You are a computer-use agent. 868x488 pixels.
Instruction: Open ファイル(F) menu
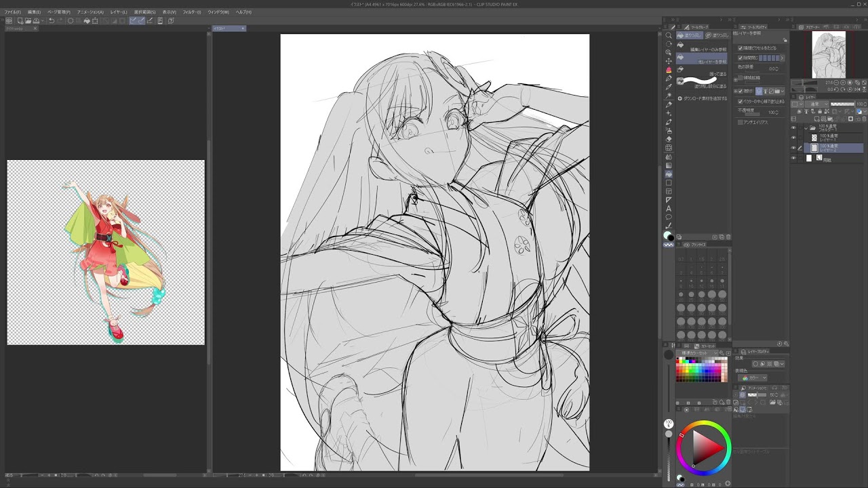pos(12,12)
